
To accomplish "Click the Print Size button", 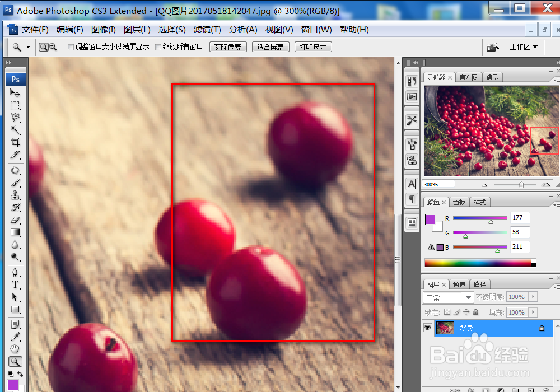I will 313,47.
